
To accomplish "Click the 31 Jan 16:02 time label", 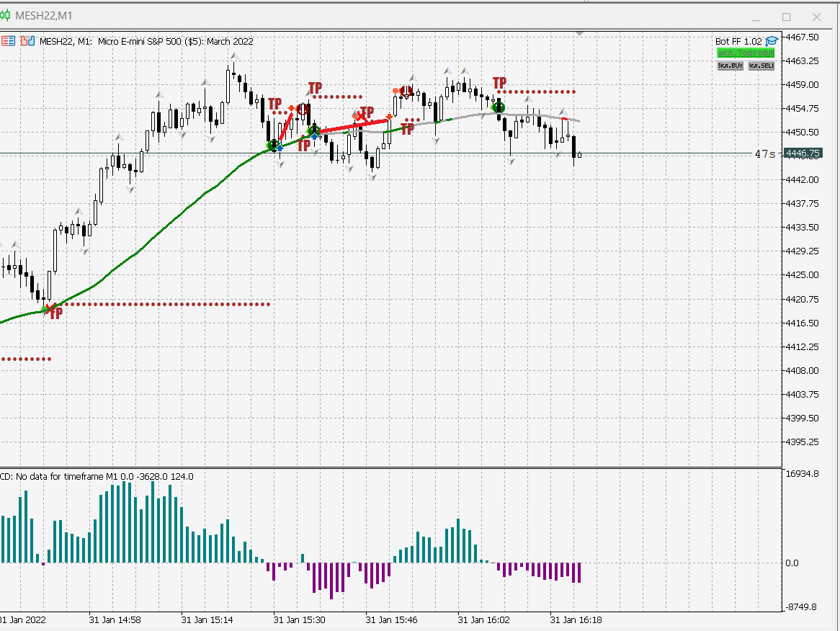I will pyautogui.click(x=483, y=619).
